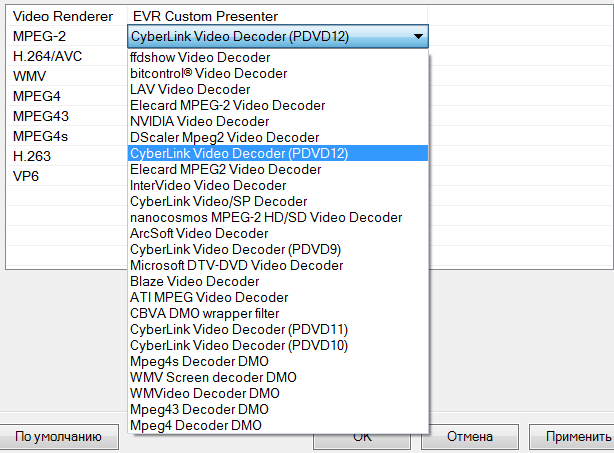The height and width of the screenshot is (453, 614).
Task: Pick Microsoft DTV-DVD Video Decoder
Action: point(236,266)
